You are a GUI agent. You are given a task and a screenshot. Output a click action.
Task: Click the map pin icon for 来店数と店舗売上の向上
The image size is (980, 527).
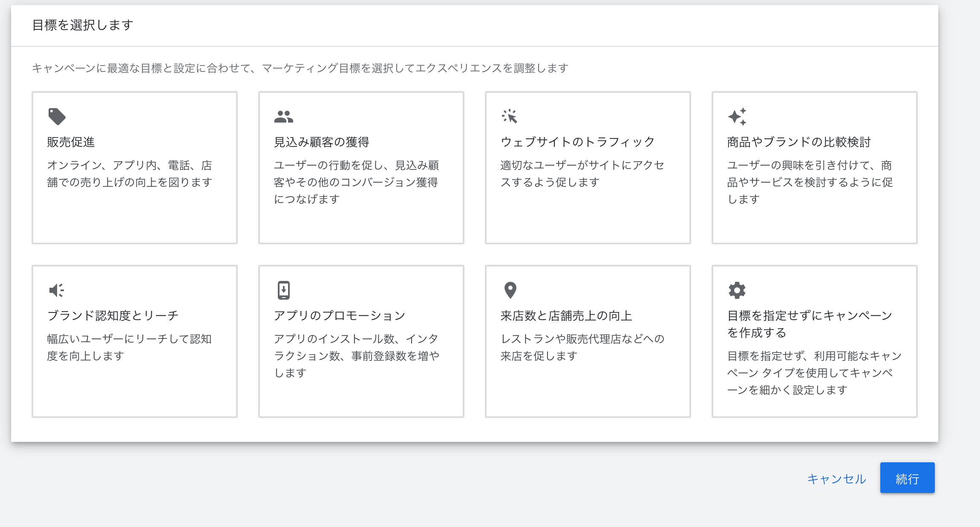(510, 290)
